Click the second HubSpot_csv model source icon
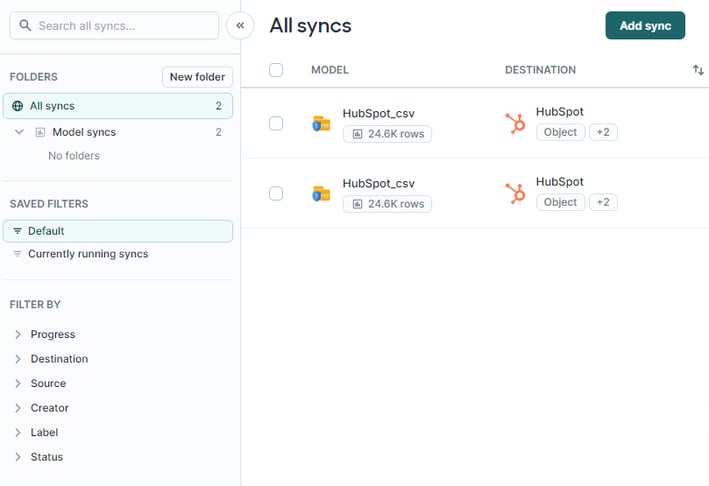Screen dimensions: 709x486 [321, 194]
